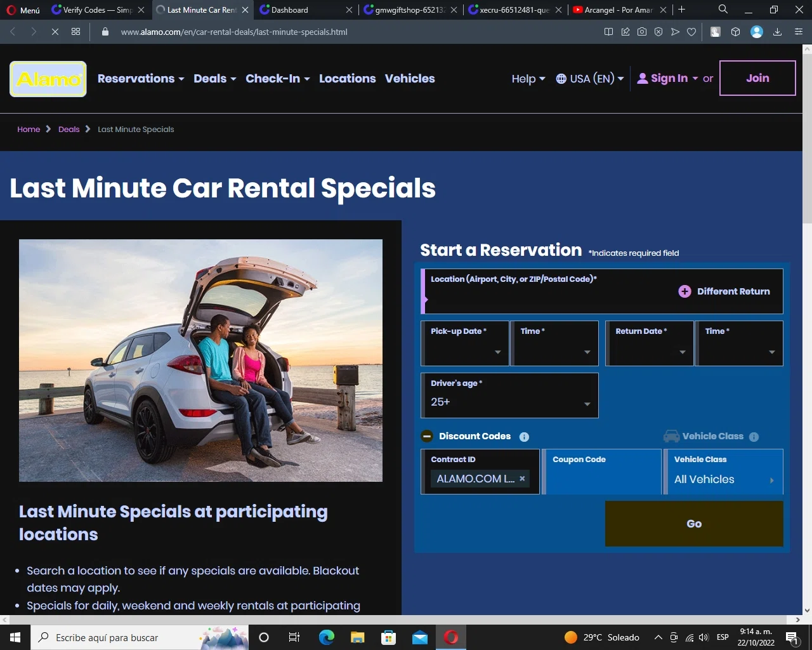Screen dimensions: 812x650
Task: Open Microsoft Edge from taskbar
Action: tap(327, 637)
